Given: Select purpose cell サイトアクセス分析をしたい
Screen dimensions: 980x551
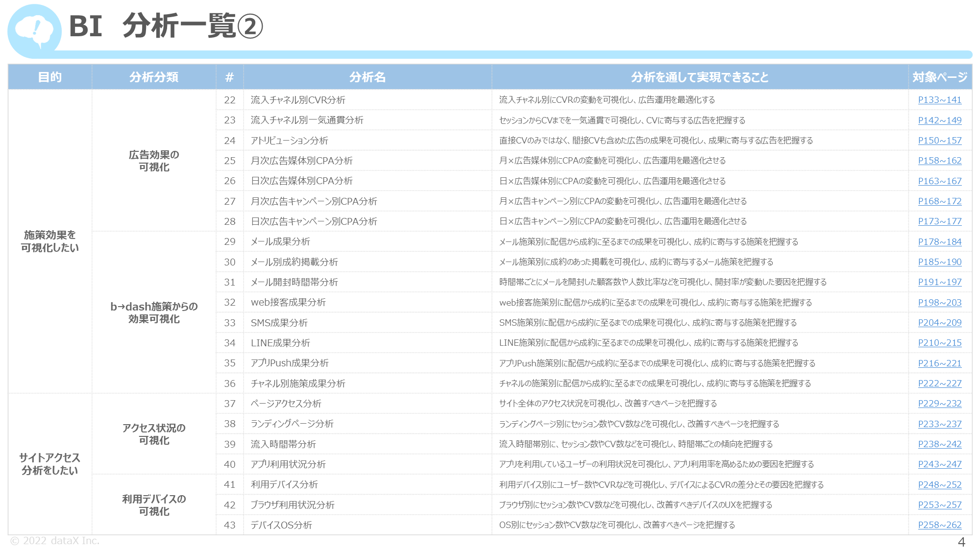Looking at the screenshot, I should (x=49, y=464).
